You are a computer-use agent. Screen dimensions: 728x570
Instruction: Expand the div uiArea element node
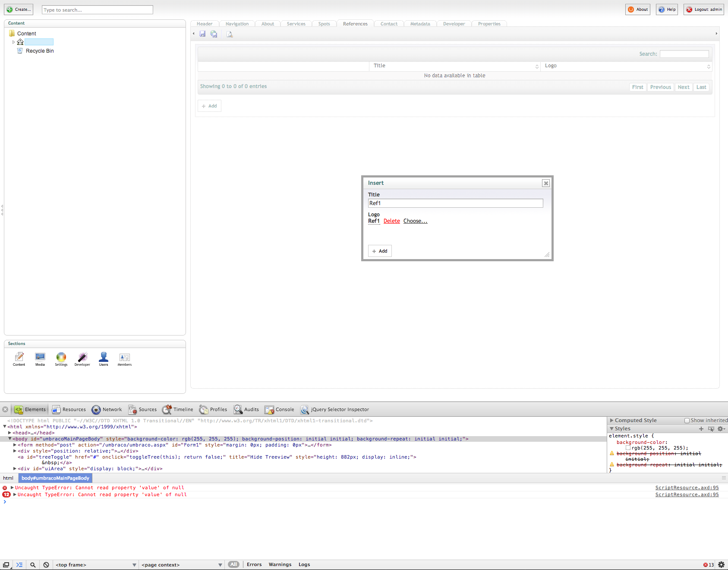tap(15, 469)
